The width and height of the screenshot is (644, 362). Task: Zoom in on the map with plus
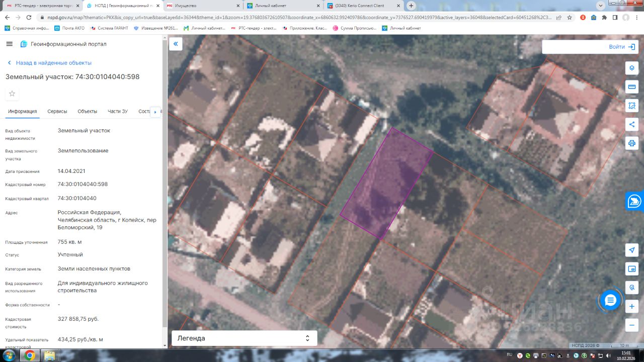(632, 306)
